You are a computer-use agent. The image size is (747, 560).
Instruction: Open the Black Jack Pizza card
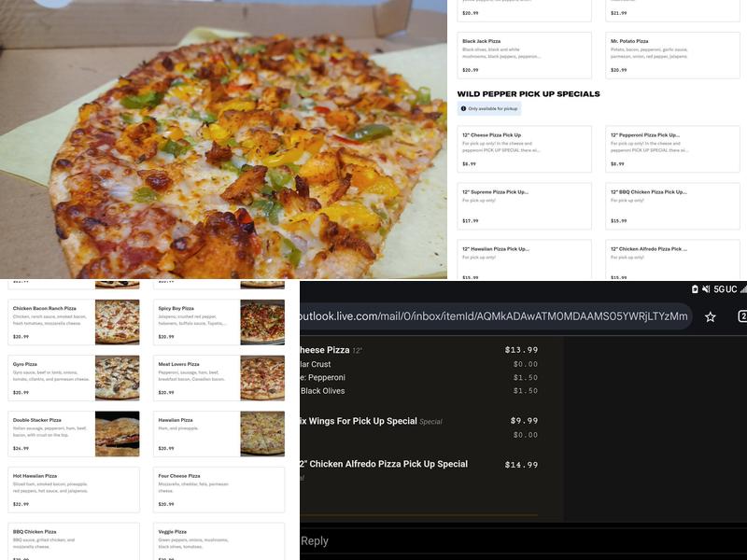point(524,55)
